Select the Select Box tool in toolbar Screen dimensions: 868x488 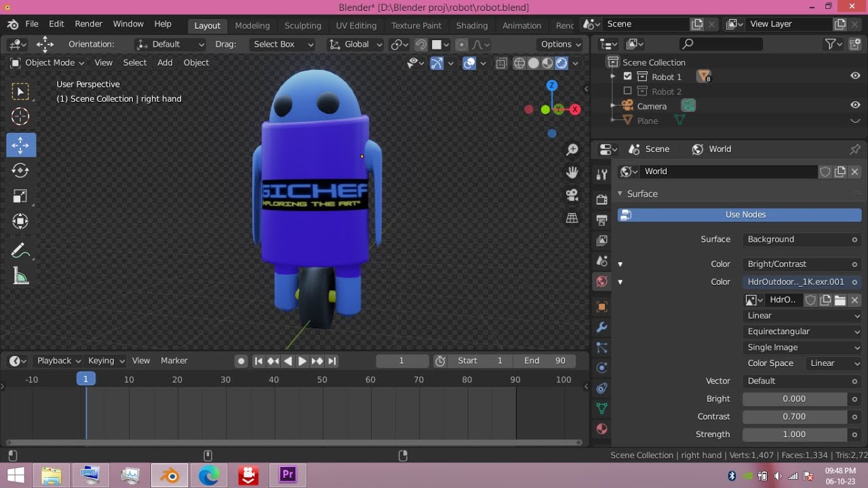(20, 91)
